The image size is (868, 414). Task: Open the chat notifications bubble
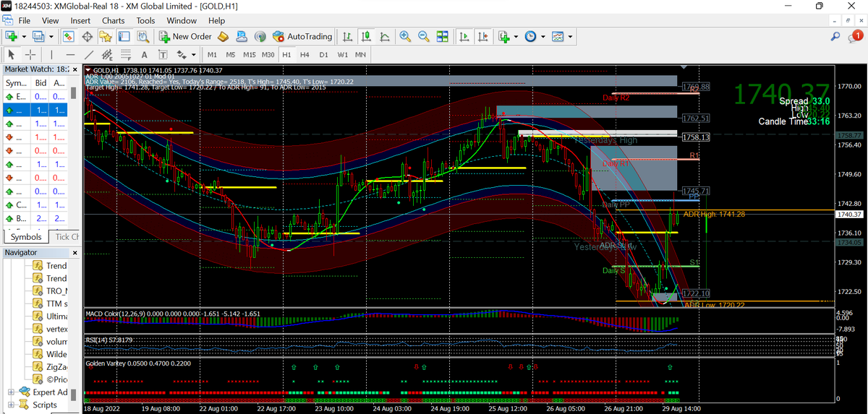point(856,36)
